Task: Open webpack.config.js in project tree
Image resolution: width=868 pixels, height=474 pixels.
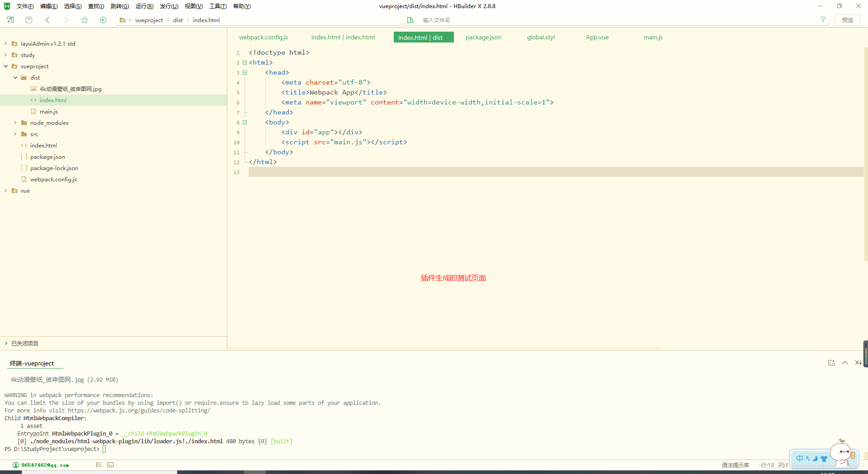Action: [x=53, y=179]
